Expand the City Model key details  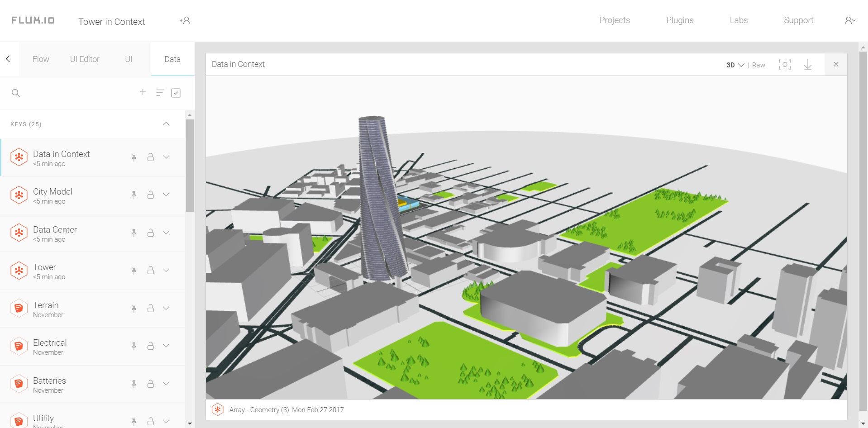(166, 195)
